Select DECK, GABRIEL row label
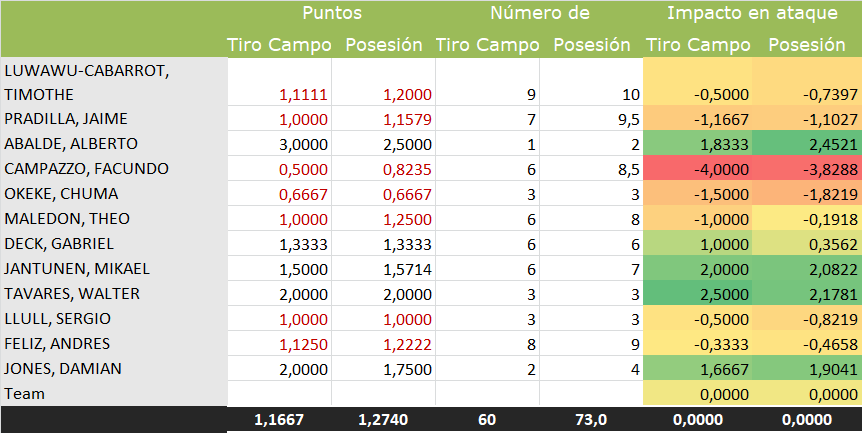Viewport: 862px width, 433px height. tap(114, 243)
